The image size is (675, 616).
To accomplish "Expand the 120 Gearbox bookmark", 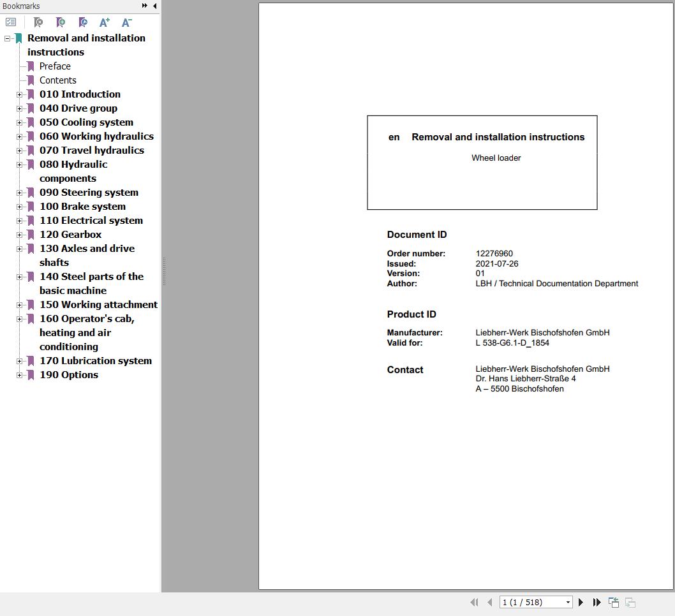I will pos(19,235).
